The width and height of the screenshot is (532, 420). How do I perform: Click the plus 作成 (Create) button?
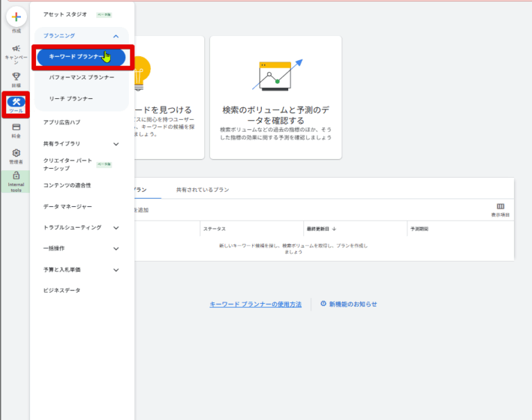coord(16,17)
